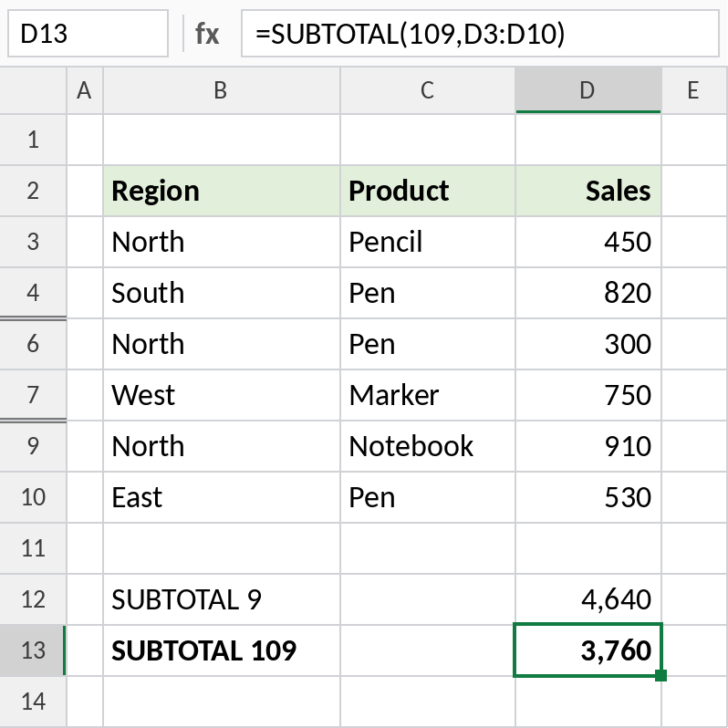Click the selected 3,760 cell
The width and height of the screenshot is (728, 728).
[x=588, y=650]
